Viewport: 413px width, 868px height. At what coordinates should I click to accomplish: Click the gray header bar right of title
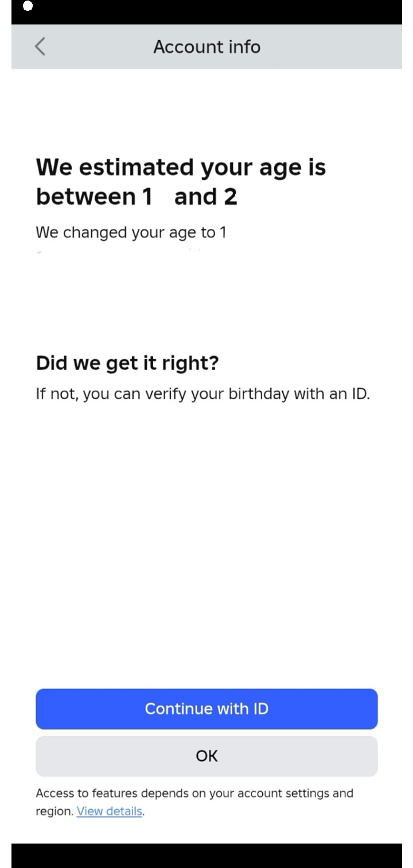[333, 46]
